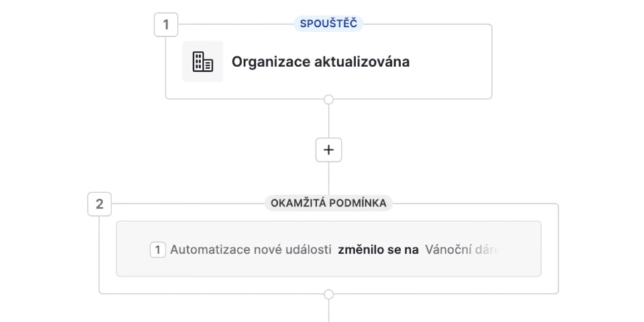644x322 pixels.
Task: Click the OKAMŽITÁ PODMÍNKA label tag
Action: point(329,203)
